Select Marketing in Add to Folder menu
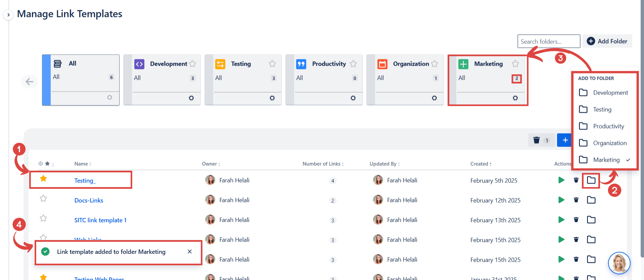Viewport: 644px width, 280px height. click(x=606, y=160)
